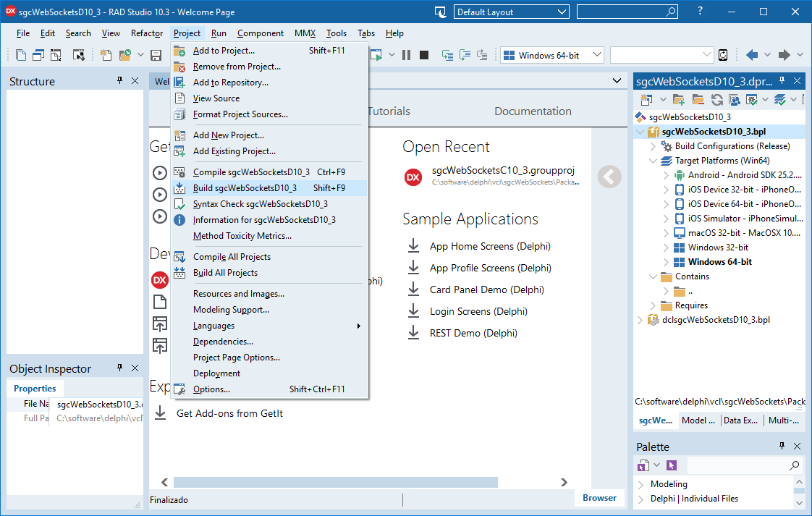
Task: Navigate forward with the gray arrow
Action: pos(784,55)
